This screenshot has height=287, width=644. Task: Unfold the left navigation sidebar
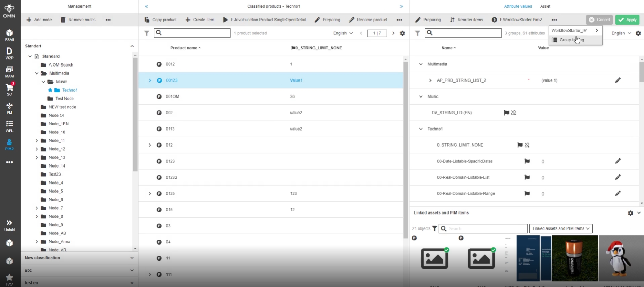[x=9, y=225]
